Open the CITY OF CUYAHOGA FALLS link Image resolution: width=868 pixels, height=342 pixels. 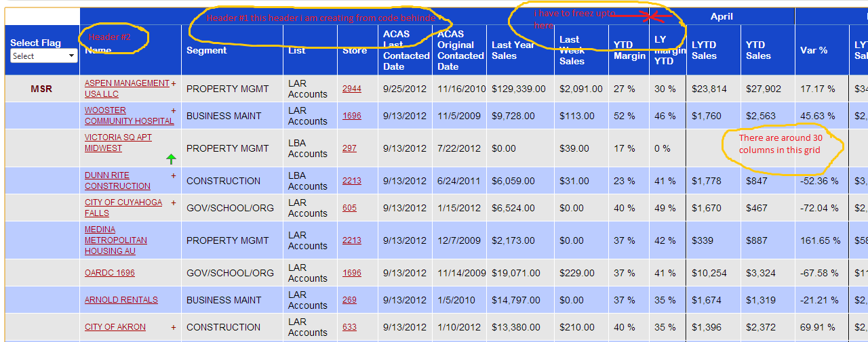coord(123,208)
